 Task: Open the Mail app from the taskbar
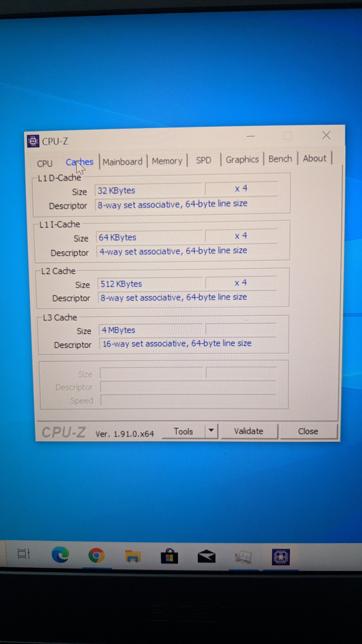click(x=206, y=556)
